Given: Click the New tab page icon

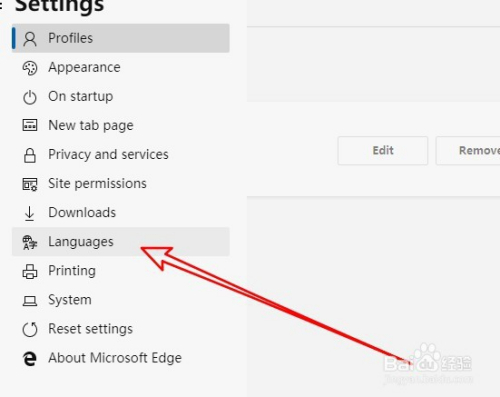Looking at the screenshot, I should coord(30,126).
